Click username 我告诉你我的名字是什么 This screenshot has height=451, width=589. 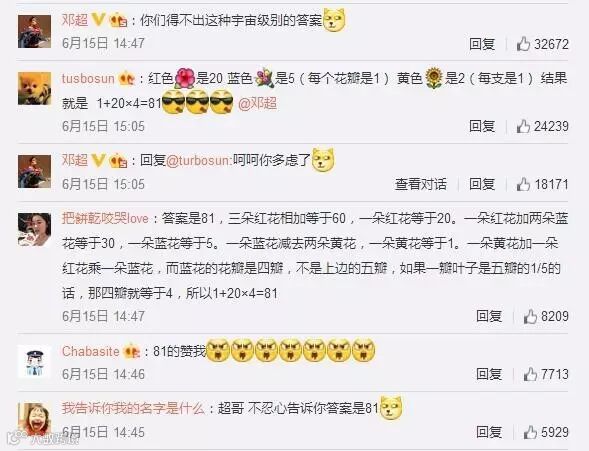(133, 408)
